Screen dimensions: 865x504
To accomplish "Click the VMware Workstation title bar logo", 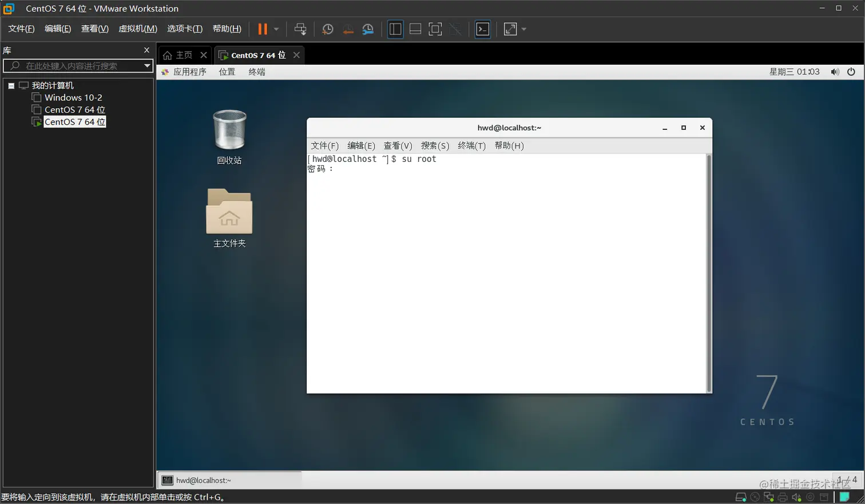I will pos(9,9).
